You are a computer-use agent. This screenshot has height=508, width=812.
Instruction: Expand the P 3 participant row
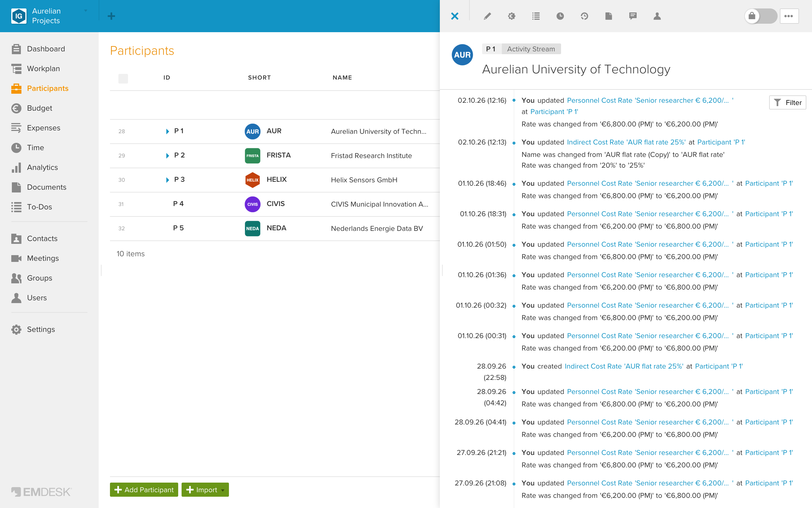tap(167, 180)
